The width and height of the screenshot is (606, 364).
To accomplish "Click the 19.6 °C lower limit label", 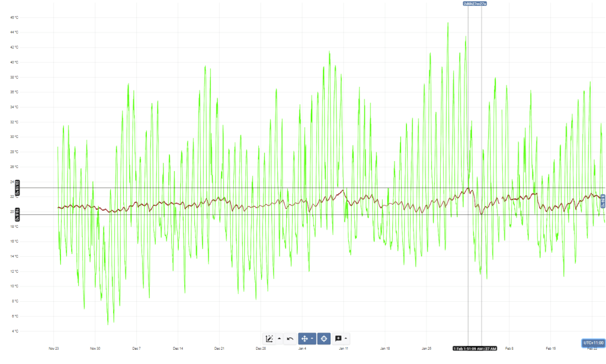I will point(17,214).
